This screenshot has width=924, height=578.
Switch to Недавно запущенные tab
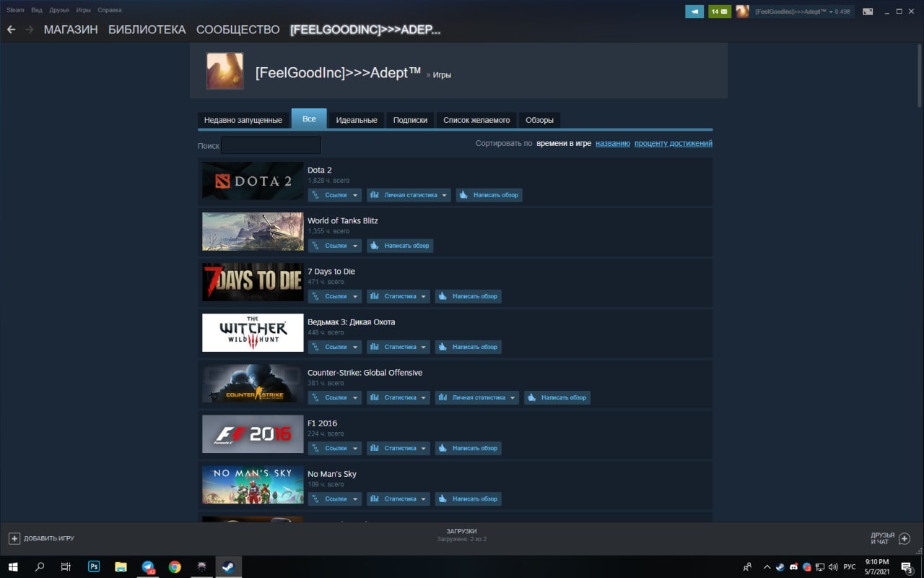coord(243,120)
